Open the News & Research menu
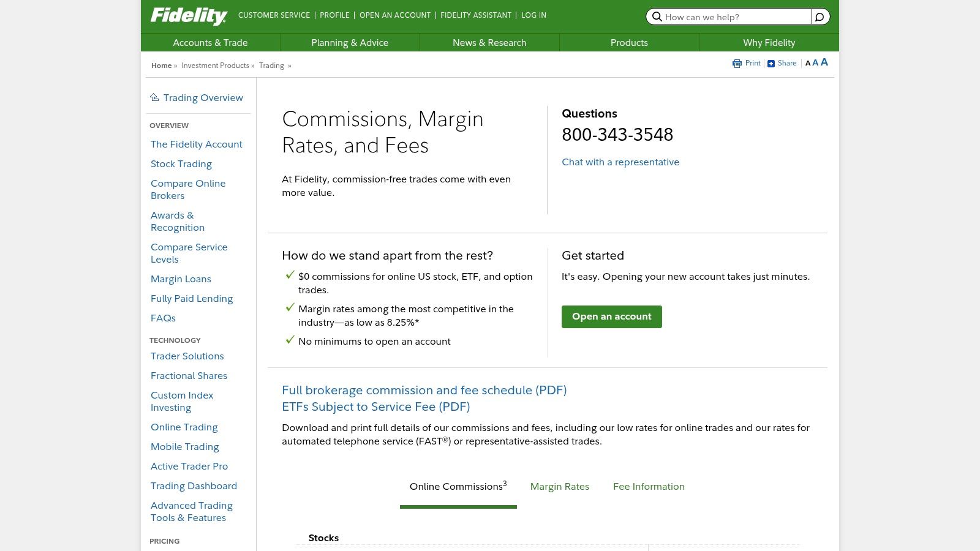Screen dimensions: 980x551 pos(489,42)
